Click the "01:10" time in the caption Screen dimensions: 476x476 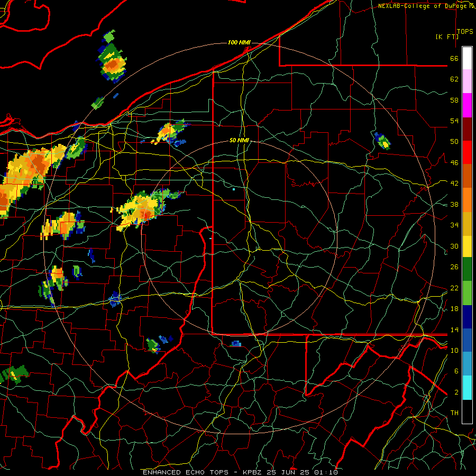coord(326,472)
